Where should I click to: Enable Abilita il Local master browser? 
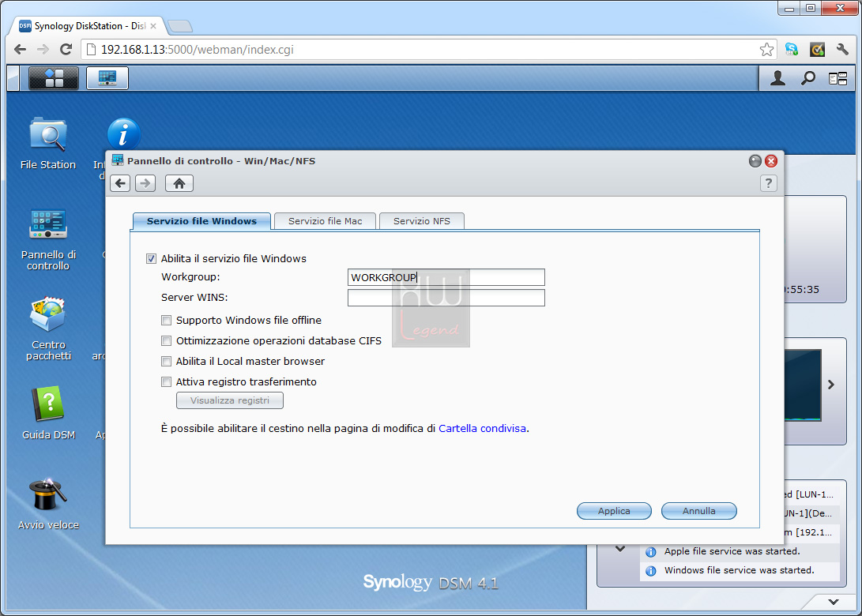pos(166,361)
